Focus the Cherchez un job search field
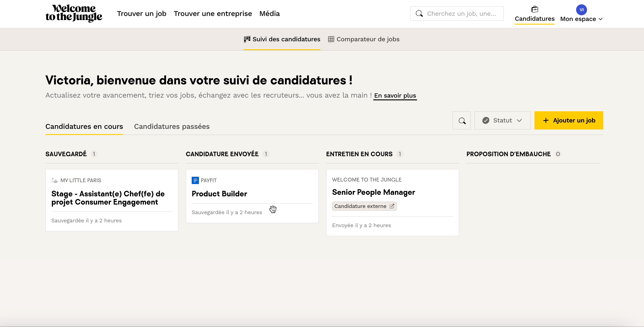 pos(461,13)
